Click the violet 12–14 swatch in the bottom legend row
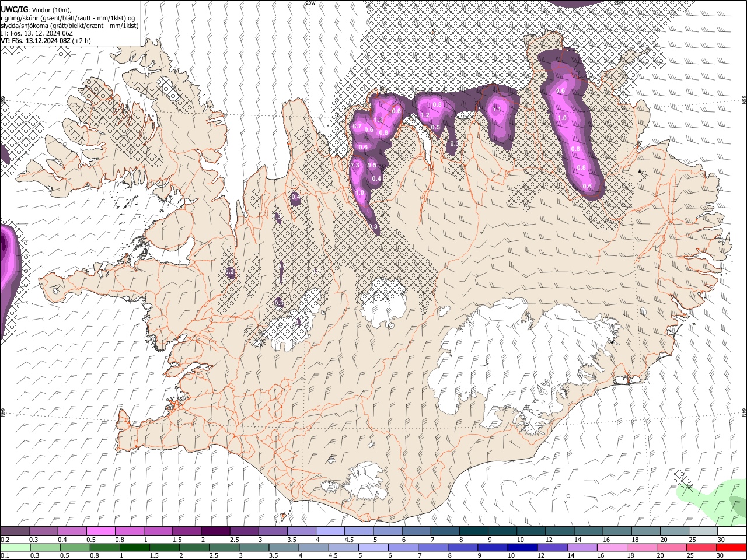747x560 pixels. pyautogui.click(x=551, y=548)
